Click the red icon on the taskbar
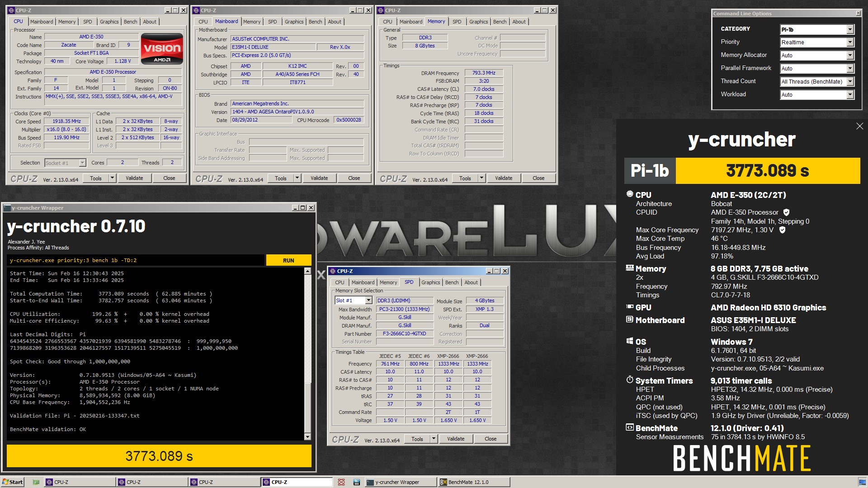The height and width of the screenshot is (488, 868). 341,482
